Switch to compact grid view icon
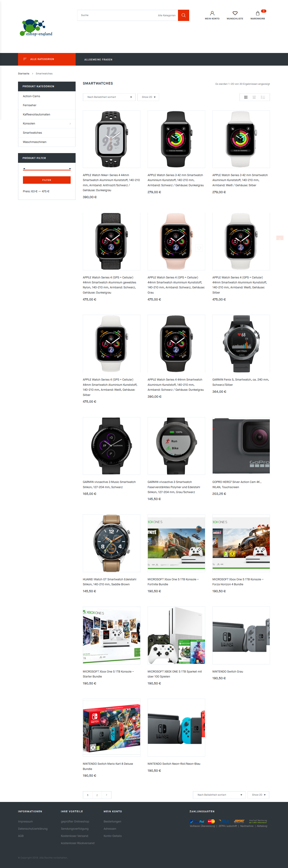This screenshot has width=288, height=868. click(x=254, y=97)
